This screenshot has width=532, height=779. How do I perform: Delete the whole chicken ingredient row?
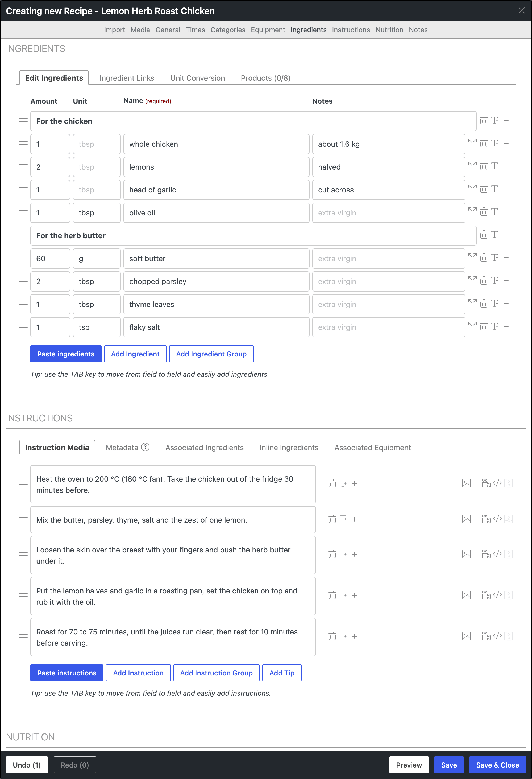(x=483, y=143)
